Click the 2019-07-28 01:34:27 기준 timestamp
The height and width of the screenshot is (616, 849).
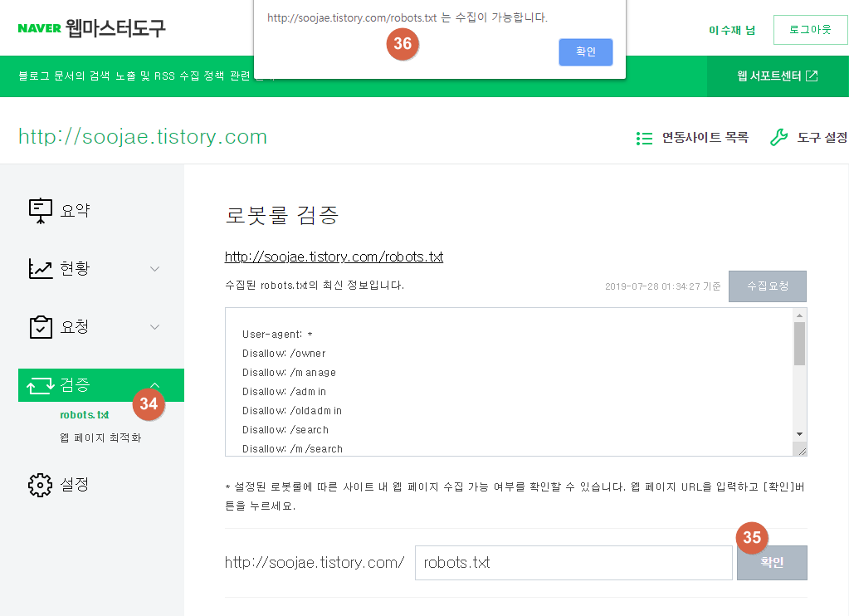coord(663,286)
